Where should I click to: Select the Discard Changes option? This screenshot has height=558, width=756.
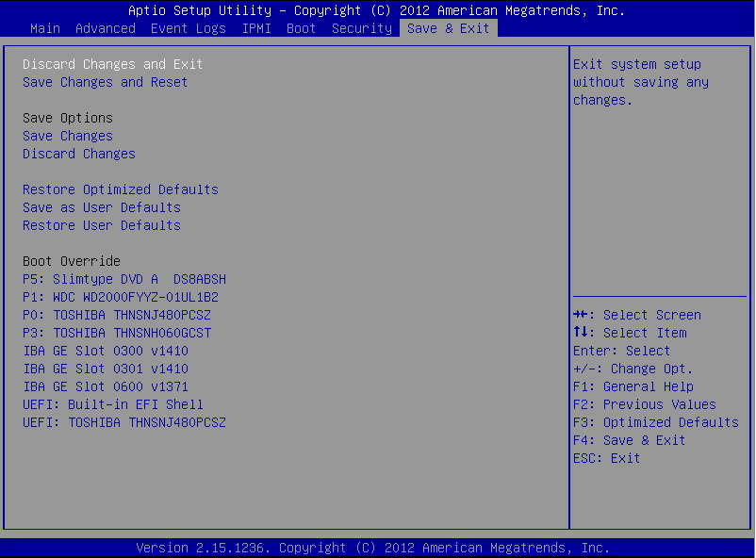tap(79, 154)
